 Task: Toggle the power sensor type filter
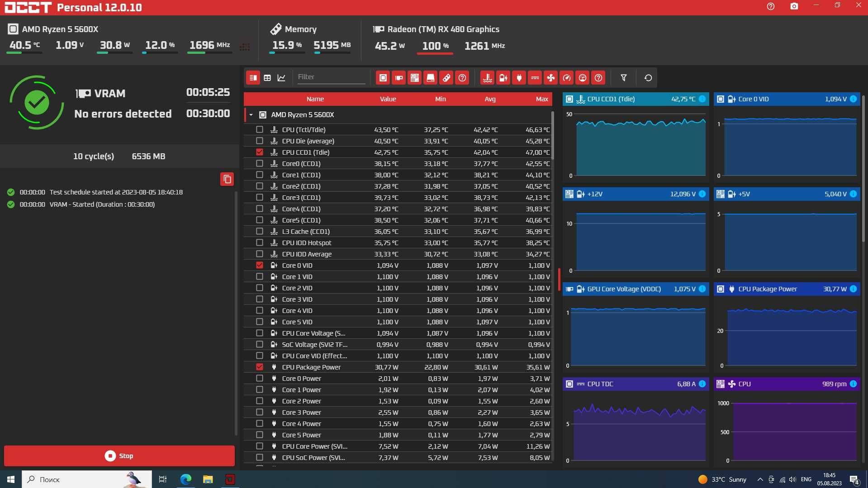[519, 78]
